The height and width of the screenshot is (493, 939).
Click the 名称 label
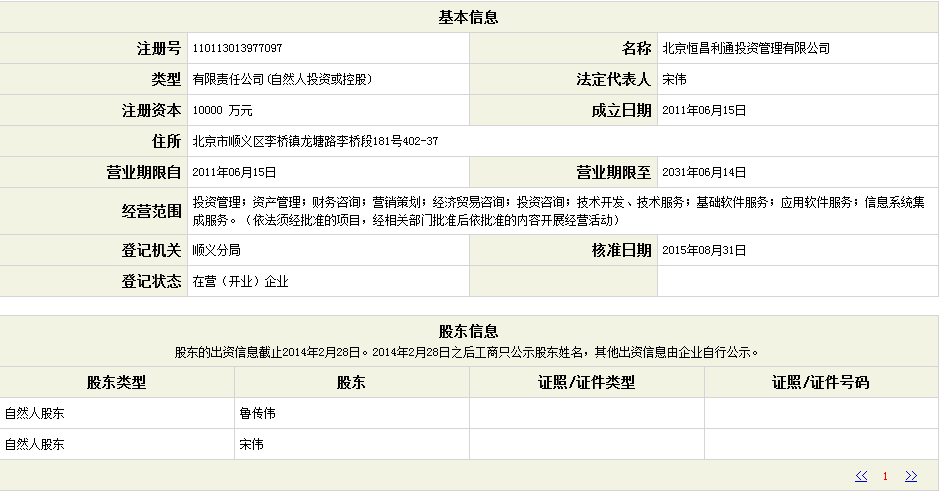636,49
